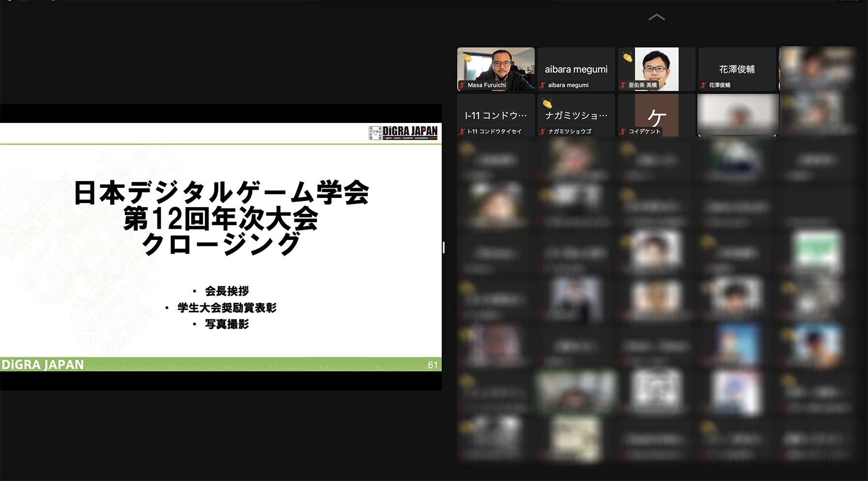Select Masa Furuichi's video tile
This screenshot has height=481, width=868.
pos(496,68)
